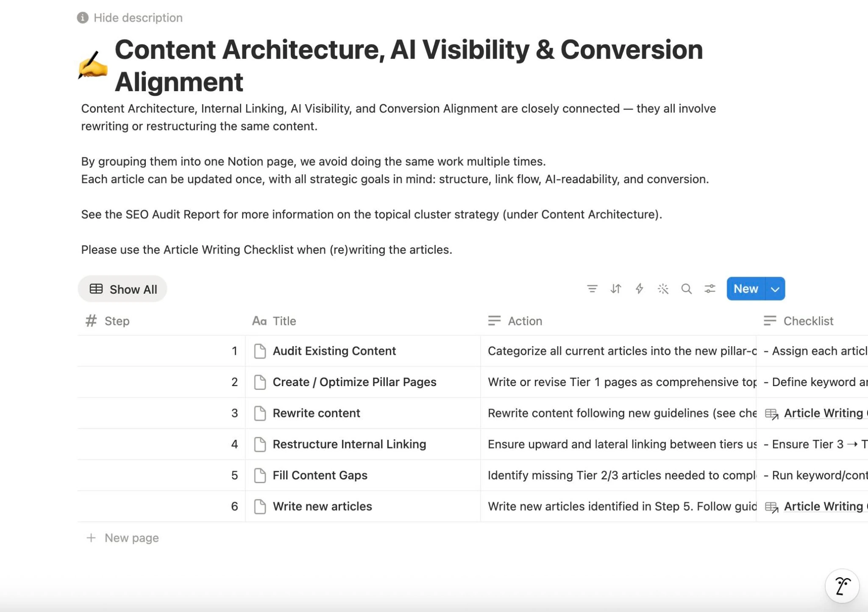
Task: Click the description text starting 'Content Architecture, Internal Linking'
Action: click(398, 117)
